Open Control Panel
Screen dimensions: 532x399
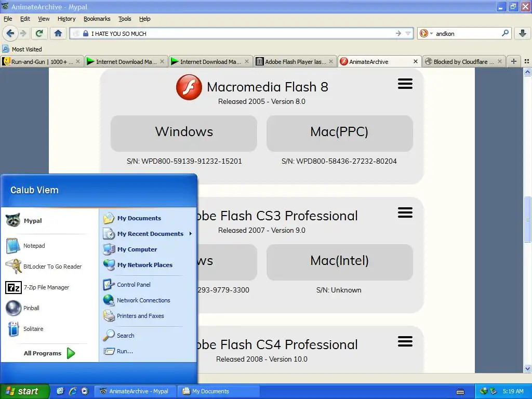click(148, 285)
